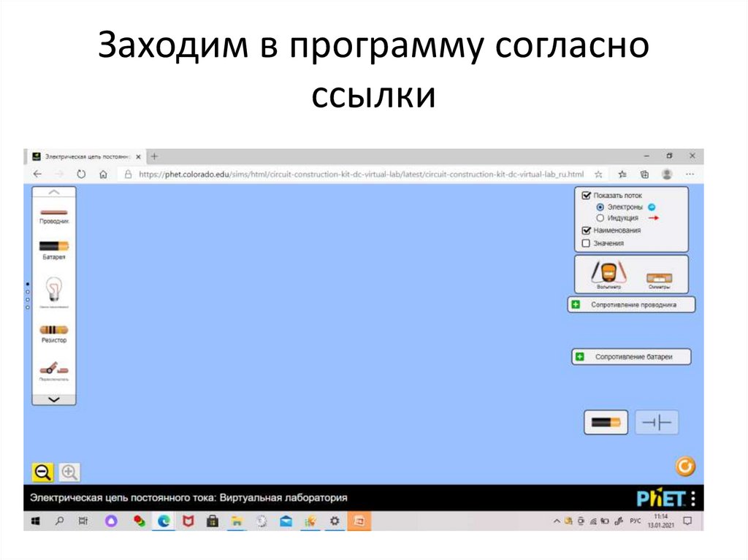748x560 pixels.
Task: Open the favorites list
Action: pyautogui.click(x=622, y=174)
